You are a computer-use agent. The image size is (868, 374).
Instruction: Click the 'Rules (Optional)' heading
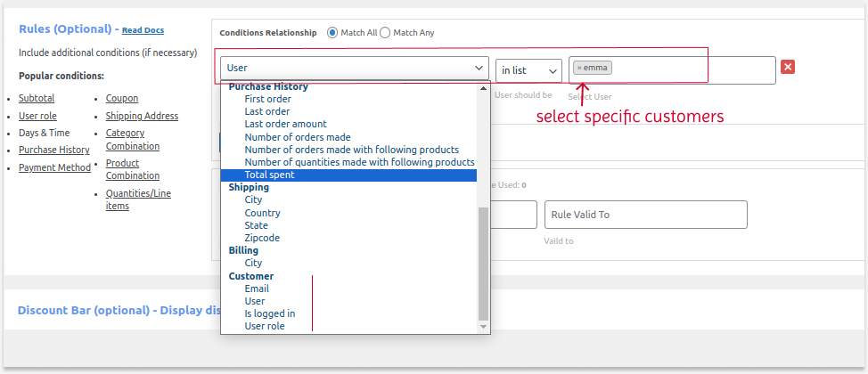[66, 29]
